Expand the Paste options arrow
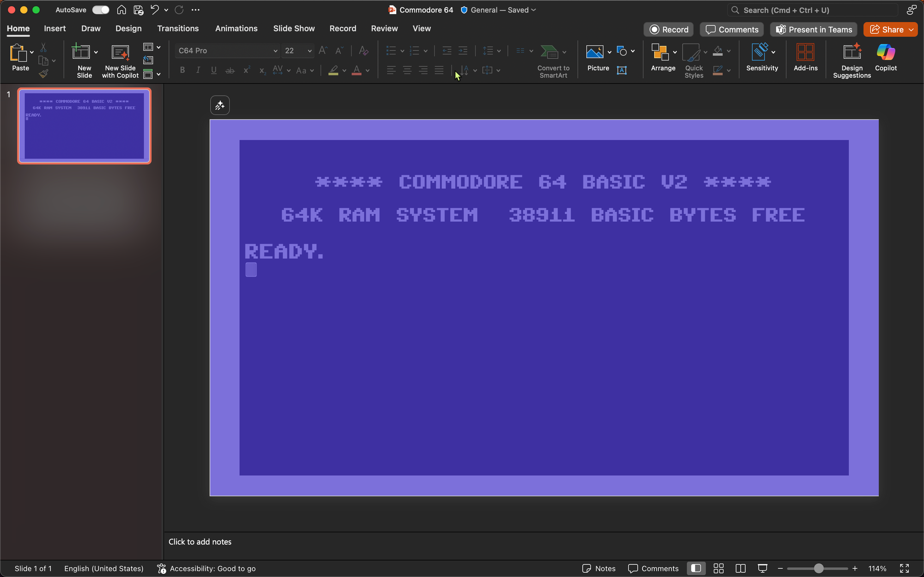This screenshot has width=924, height=577. click(32, 52)
